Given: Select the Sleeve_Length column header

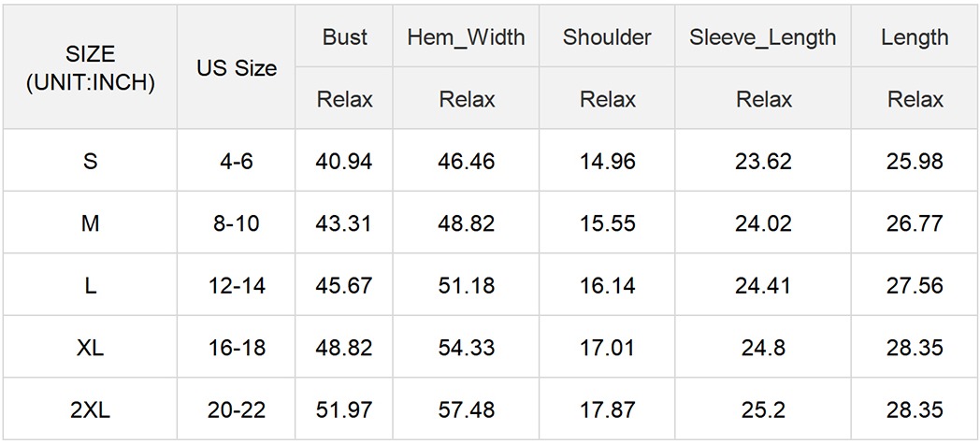Looking at the screenshot, I should click(763, 37).
